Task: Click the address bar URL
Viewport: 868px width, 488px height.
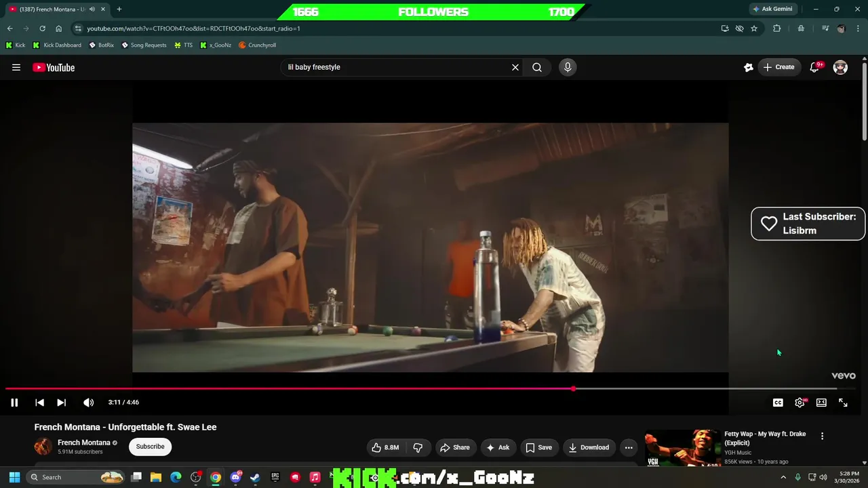Action: pyautogui.click(x=193, y=28)
